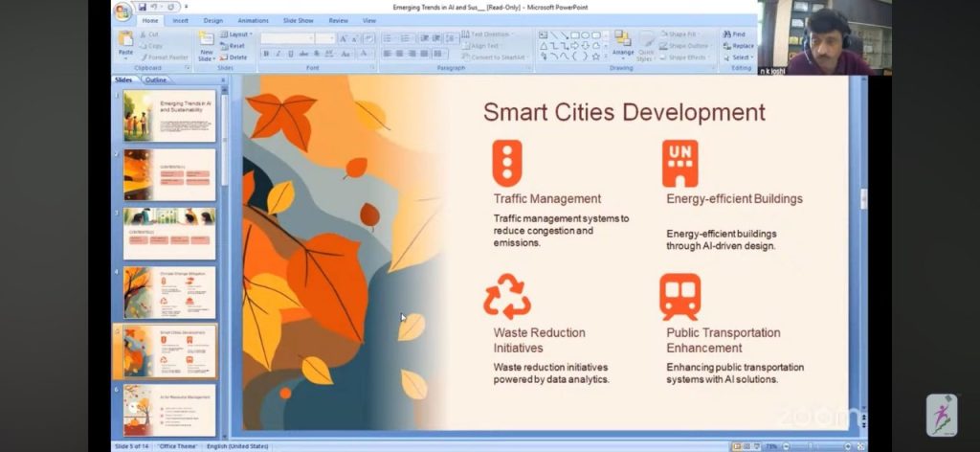This screenshot has width=980, height=452.
Task: Open the Slide Show tab
Action: pos(298,20)
